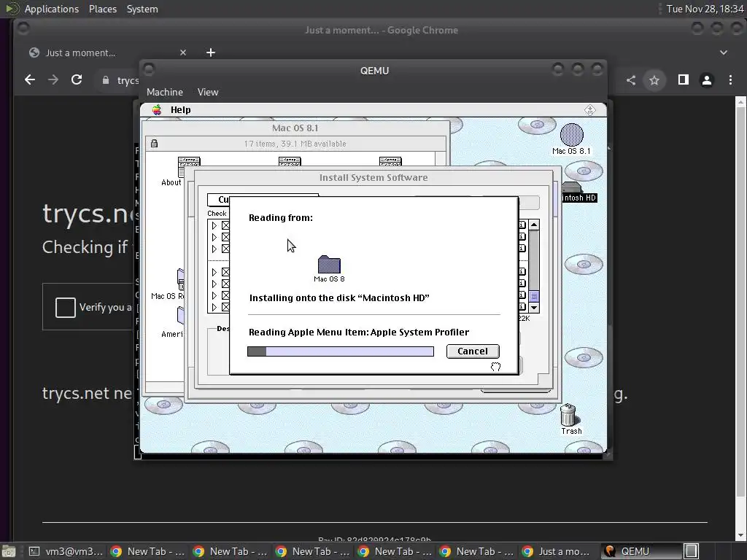Close the 'Just a moment...' tab
Viewport: 747px width, 560px height.
[183, 52]
